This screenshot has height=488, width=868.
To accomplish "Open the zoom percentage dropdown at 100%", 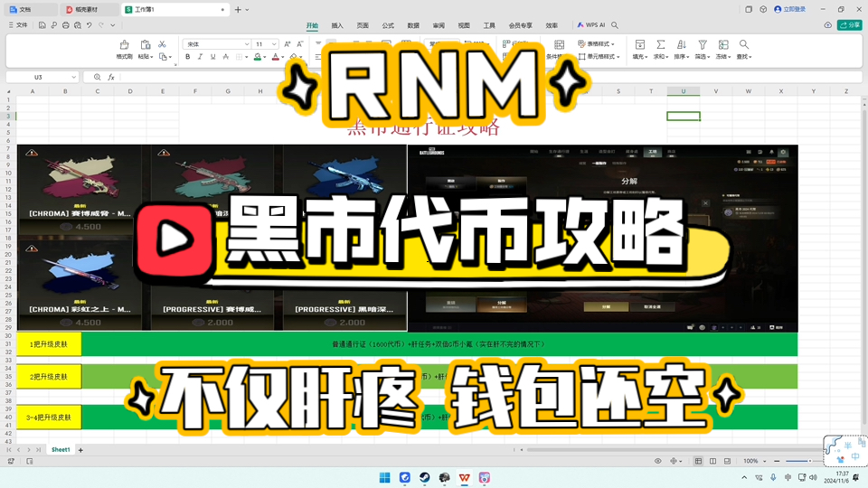I will (x=765, y=461).
